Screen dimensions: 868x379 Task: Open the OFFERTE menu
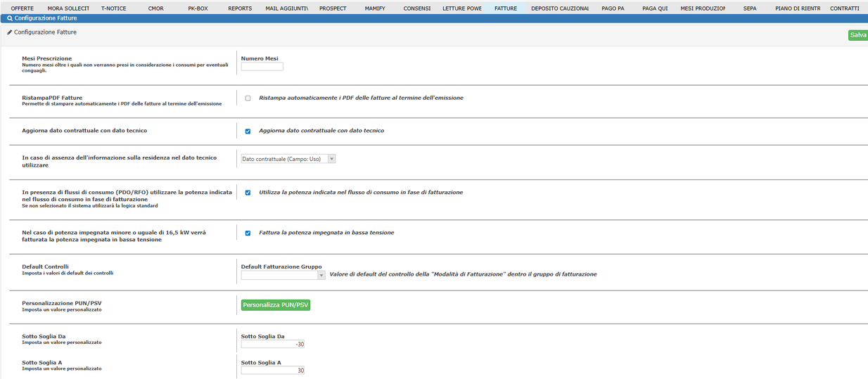23,8
